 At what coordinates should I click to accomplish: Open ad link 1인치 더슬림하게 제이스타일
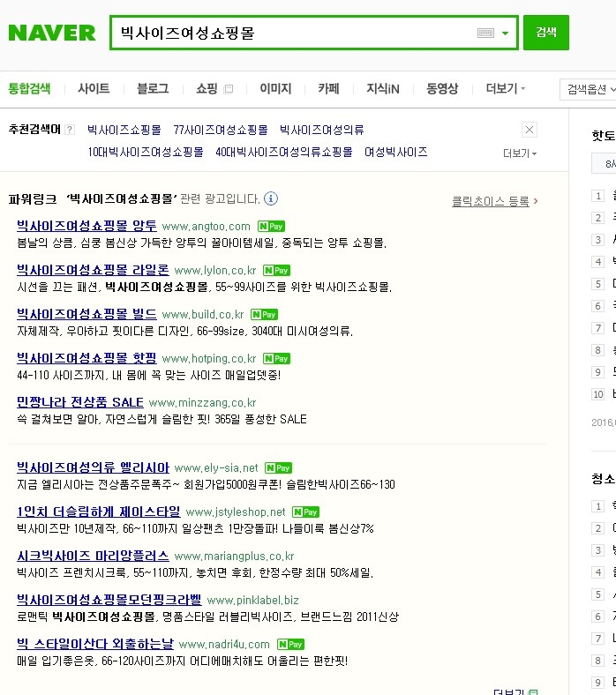pyautogui.click(x=99, y=512)
